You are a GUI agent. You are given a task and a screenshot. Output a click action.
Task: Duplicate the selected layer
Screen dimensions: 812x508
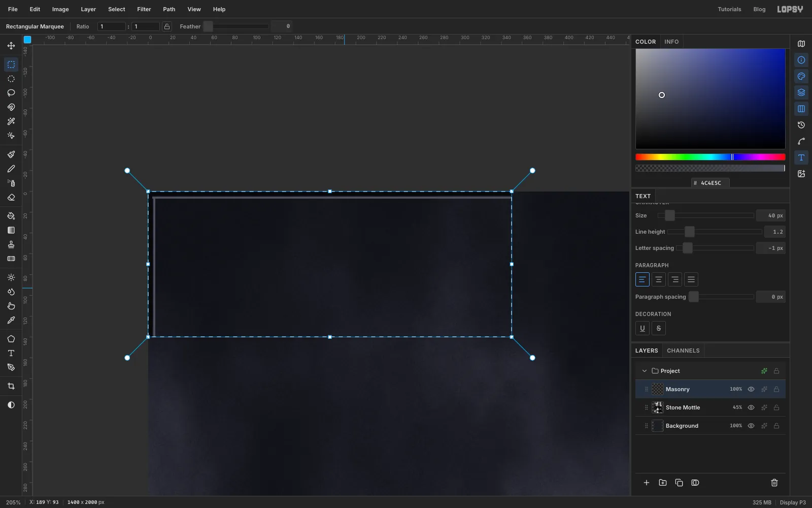click(679, 483)
